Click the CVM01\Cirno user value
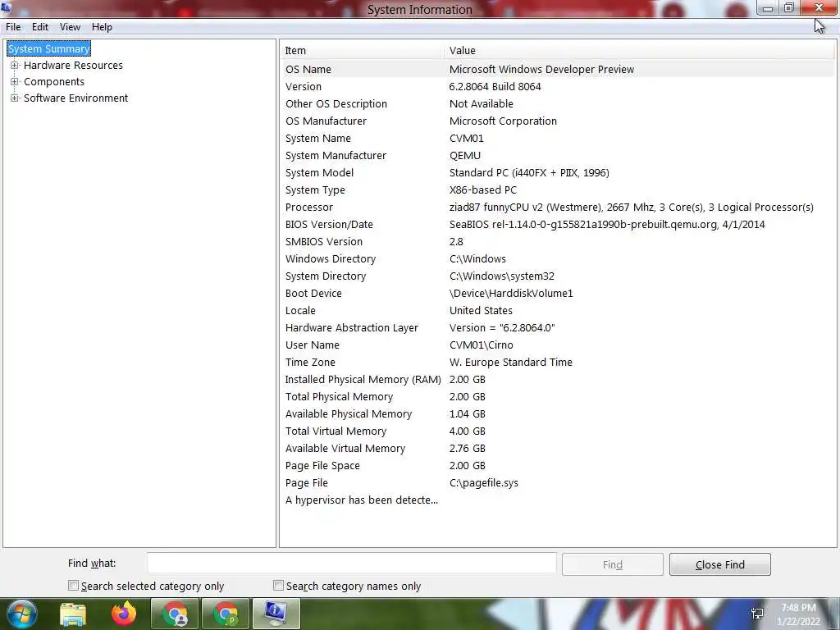 click(x=481, y=345)
